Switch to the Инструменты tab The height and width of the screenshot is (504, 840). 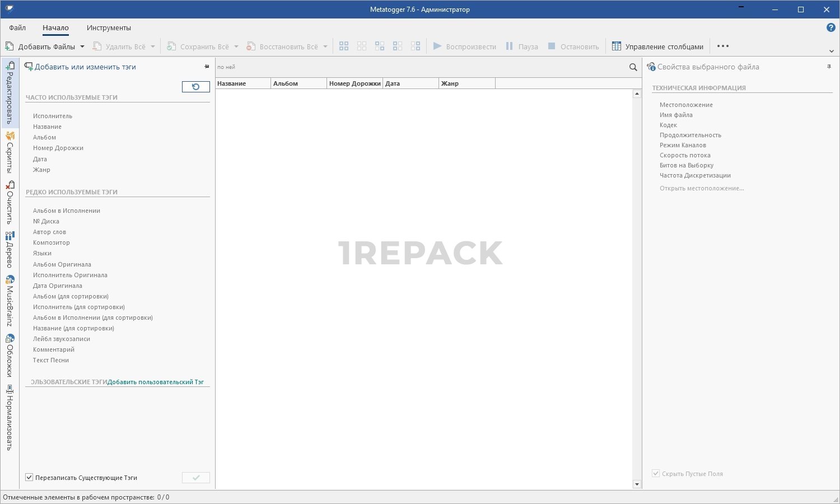pos(109,27)
